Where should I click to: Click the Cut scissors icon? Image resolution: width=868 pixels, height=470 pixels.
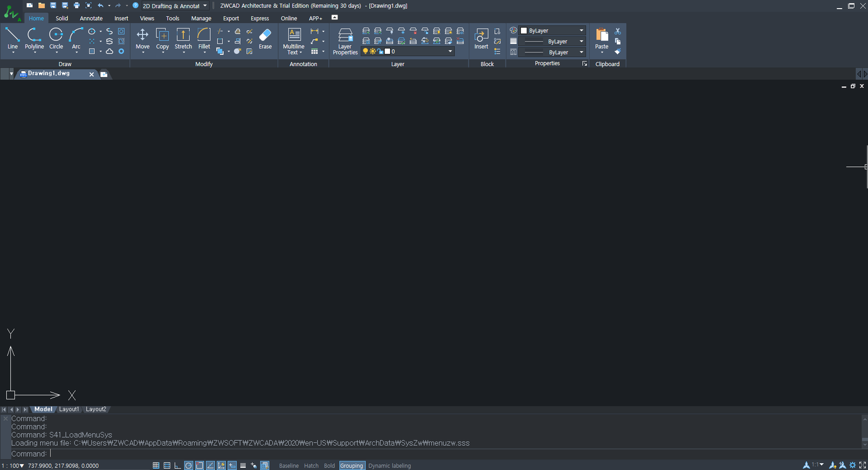click(617, 31)
